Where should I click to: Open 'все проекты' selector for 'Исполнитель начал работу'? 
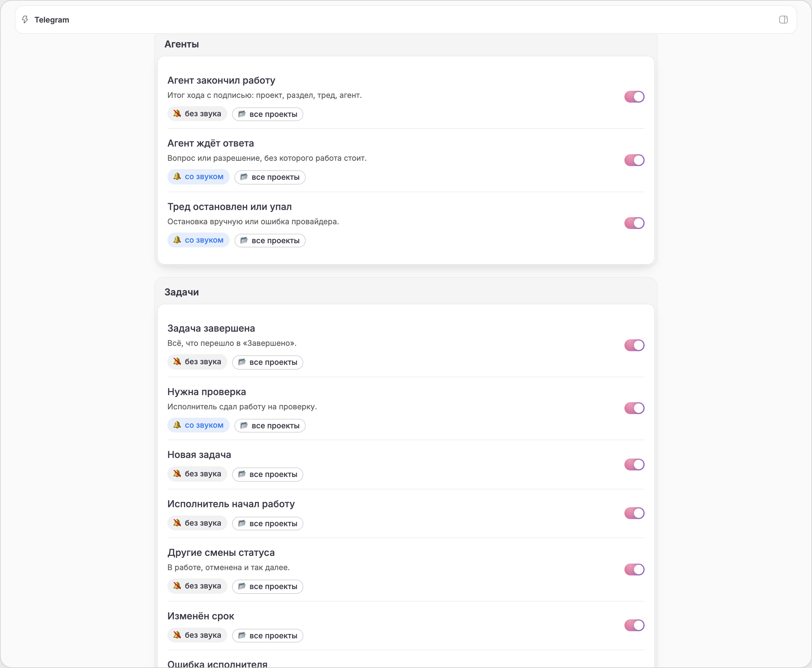pos(268,524)
